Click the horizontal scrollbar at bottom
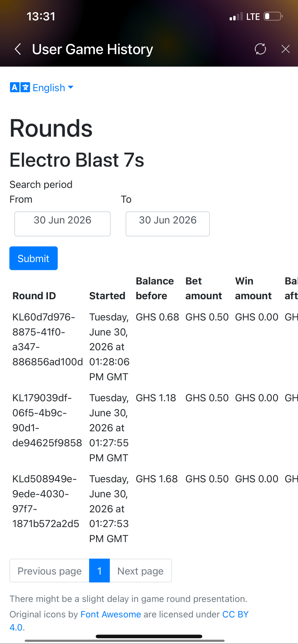This screenshot has width=298, height=644. click(x=125, y=641)
